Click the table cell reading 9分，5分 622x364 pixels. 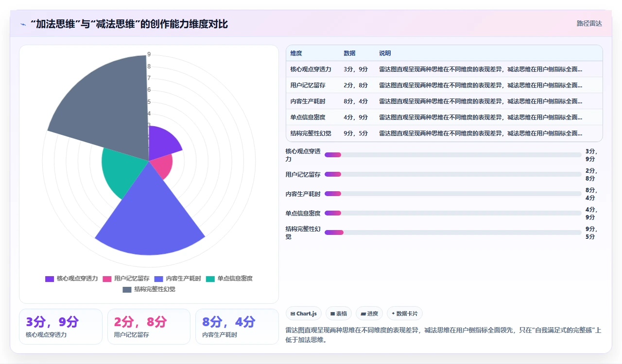coord(356,133)
